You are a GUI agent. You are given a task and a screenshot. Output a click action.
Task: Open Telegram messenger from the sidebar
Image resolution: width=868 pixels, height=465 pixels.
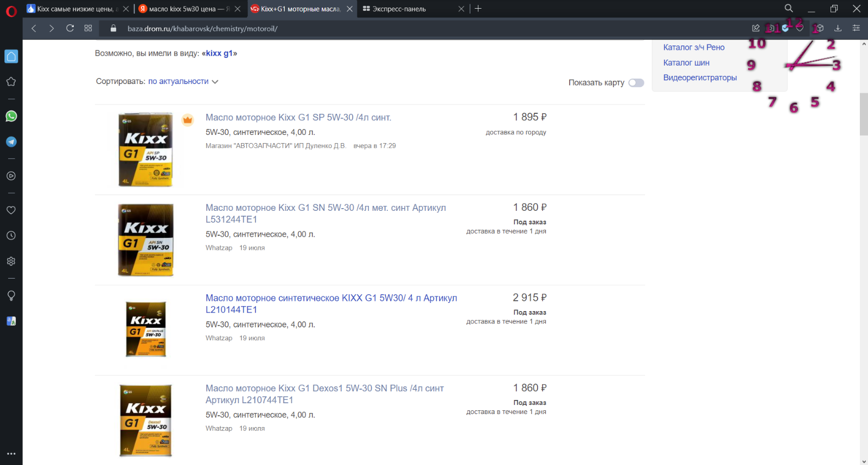point(11,142)
